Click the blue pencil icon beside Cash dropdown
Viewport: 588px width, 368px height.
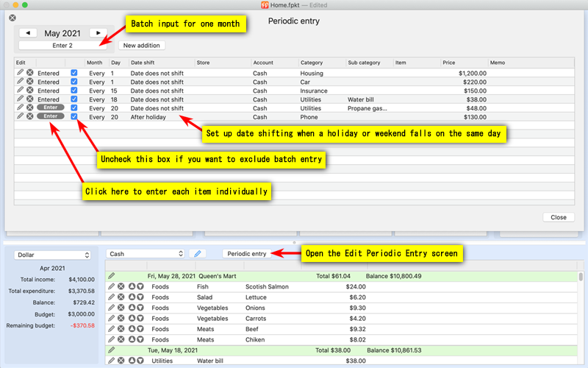coord(198,254)
